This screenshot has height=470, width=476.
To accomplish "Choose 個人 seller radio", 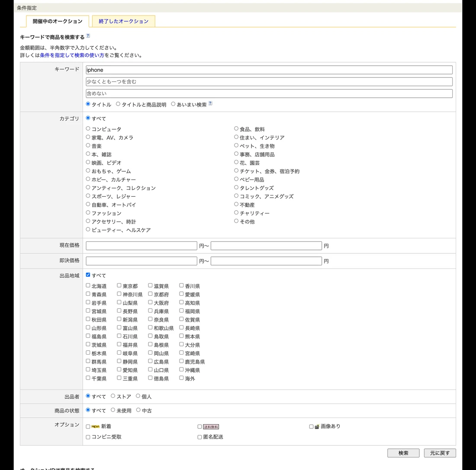I will tap(138, 396).
